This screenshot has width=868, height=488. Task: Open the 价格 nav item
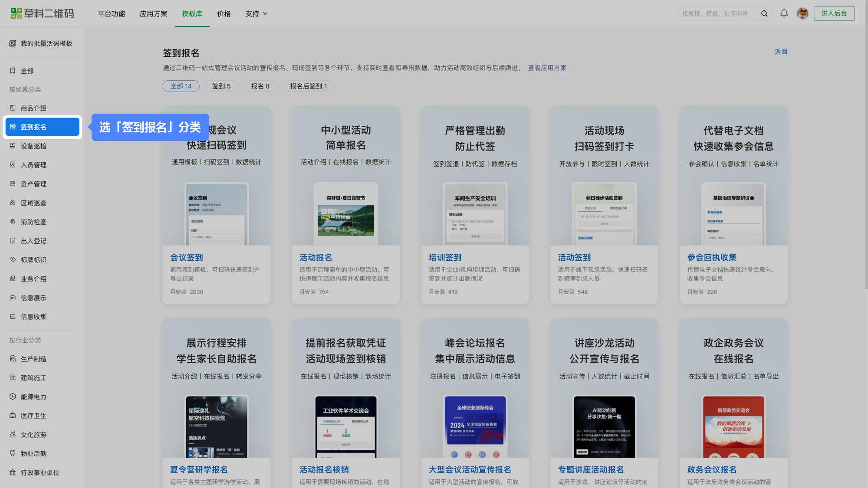tap(224, 13)
